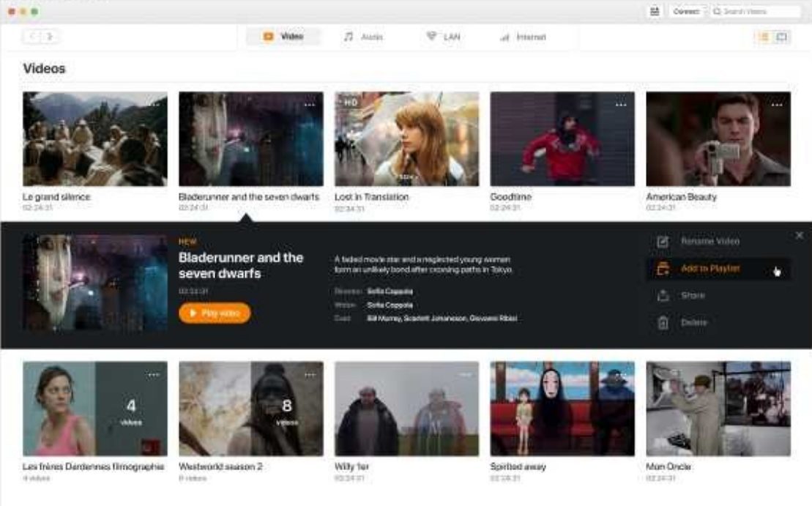Screen dimensions: 812x506
Task: Click the back navigation arrow
Action: tap(33, 37)
